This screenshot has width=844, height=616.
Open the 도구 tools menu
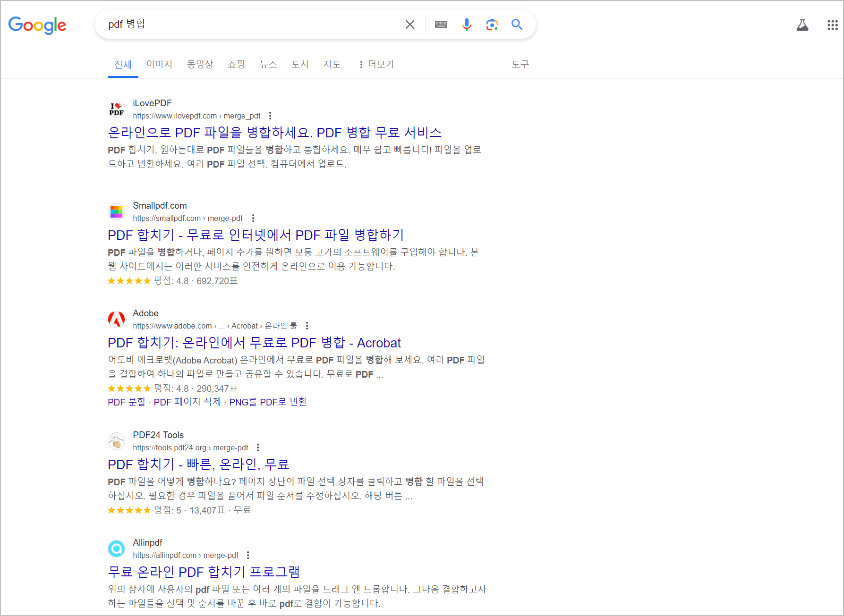coord(520,64)
